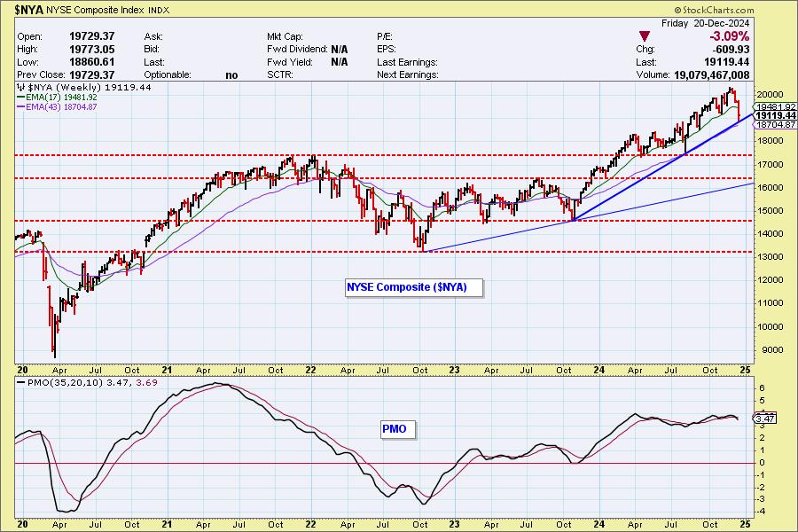Click the 19119.44 price axis tag

click(x=775, y=115)
